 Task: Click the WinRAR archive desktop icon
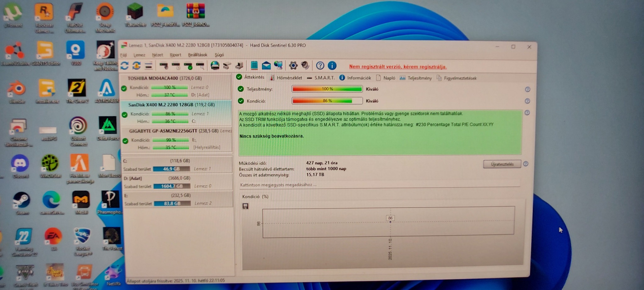[x=196, y=14]
